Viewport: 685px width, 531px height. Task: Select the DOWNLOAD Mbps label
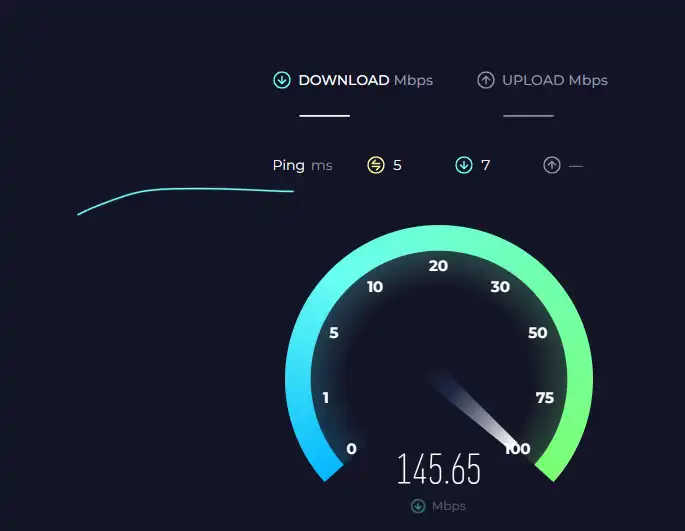coord(366,80)
